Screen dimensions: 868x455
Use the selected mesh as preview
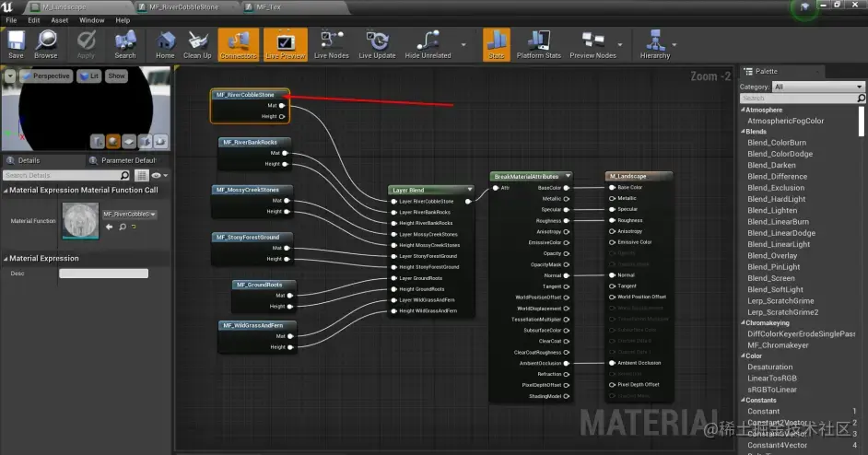click(x=160, y=142)
